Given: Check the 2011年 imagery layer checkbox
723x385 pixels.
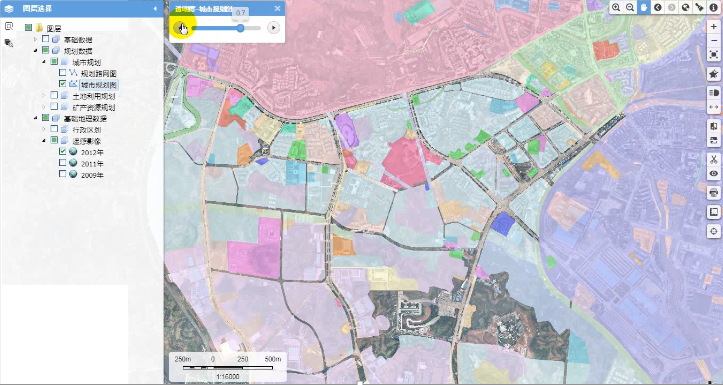Looking at the screenshot, I should pyautogui.click(x=63, y=163).
